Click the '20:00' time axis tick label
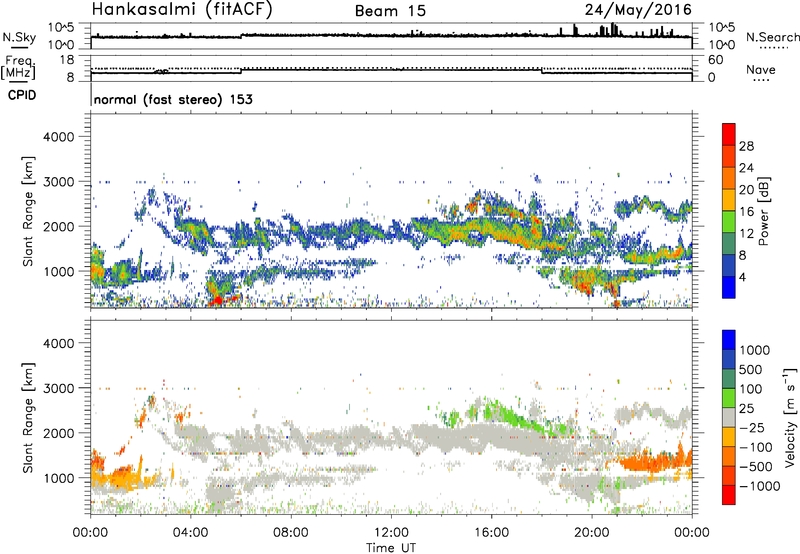Viewport: 800px width, 554px height. 592,533
